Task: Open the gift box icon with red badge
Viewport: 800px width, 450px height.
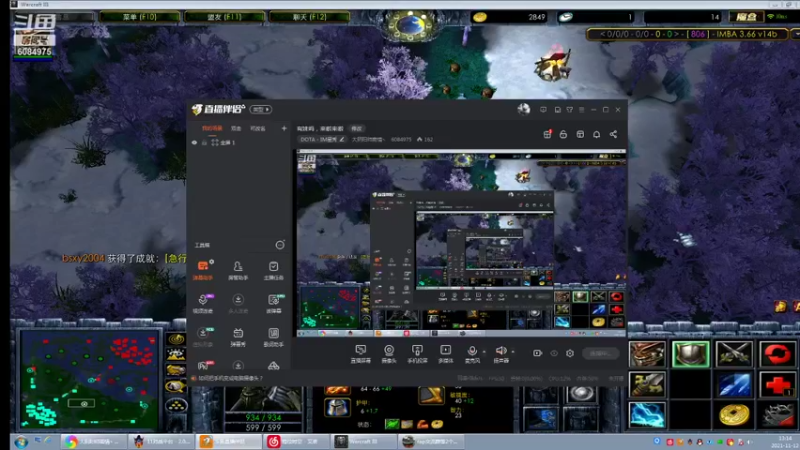Action: pos(547,134)
